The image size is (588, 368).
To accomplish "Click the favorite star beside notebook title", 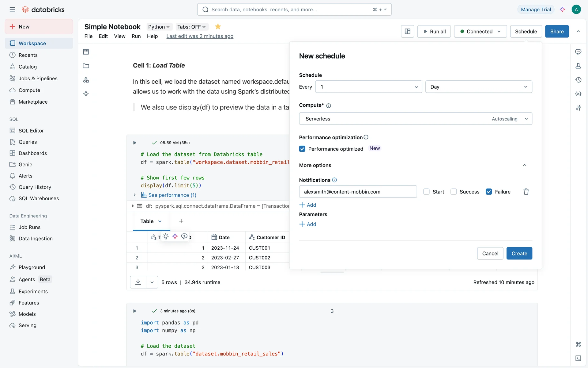I will tap(218, 27).
